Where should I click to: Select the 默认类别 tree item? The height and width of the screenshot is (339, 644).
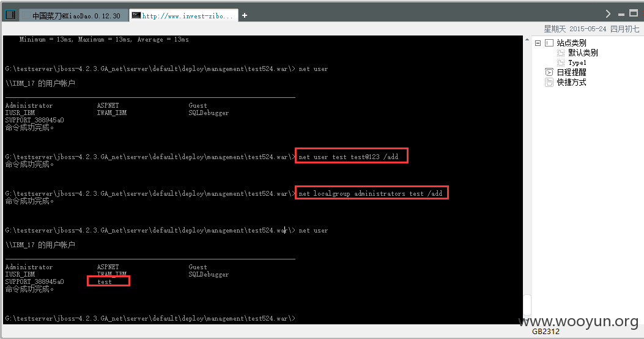(x=582, y=53)
